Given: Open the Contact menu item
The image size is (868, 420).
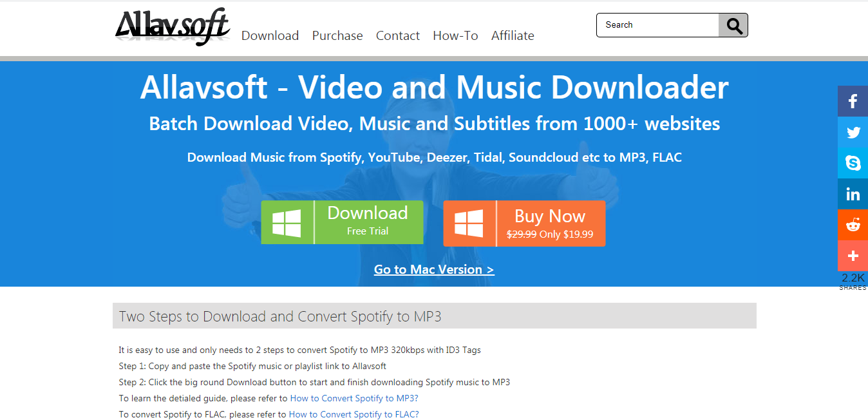Looking at the screenshot, I should click(398, 35).
